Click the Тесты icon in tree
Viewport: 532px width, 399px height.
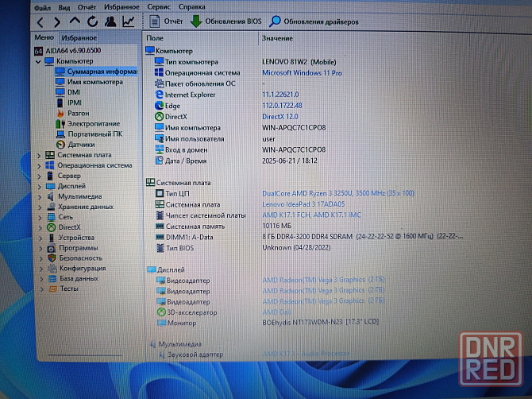[52, 289]
